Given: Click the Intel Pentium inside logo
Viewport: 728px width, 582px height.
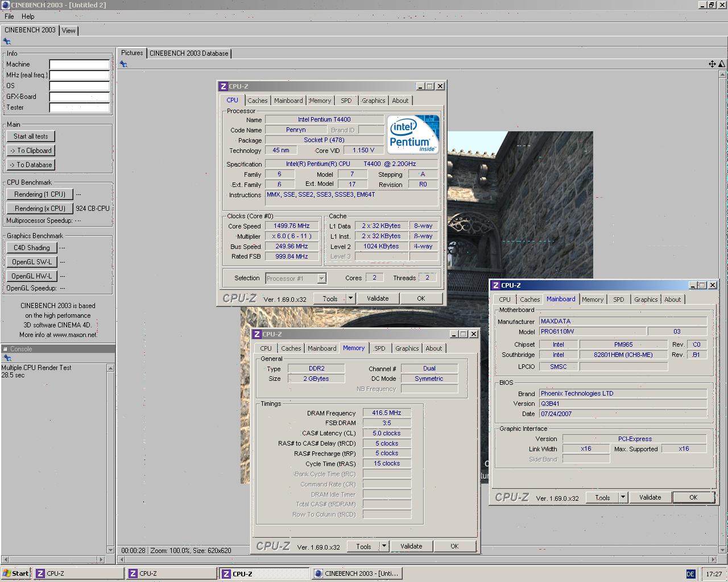Looking at the screenshot, I should [x=413, y=135].
